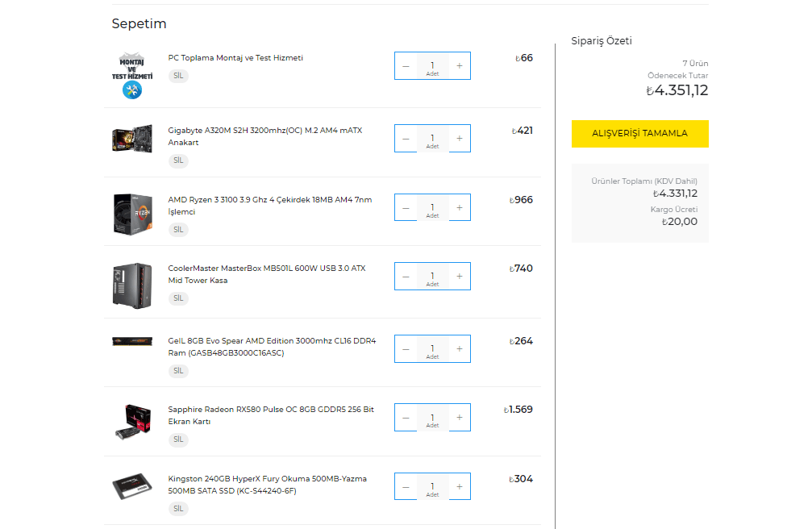Remove PC Toplama Montaj service with SİL

coord(178,76)
